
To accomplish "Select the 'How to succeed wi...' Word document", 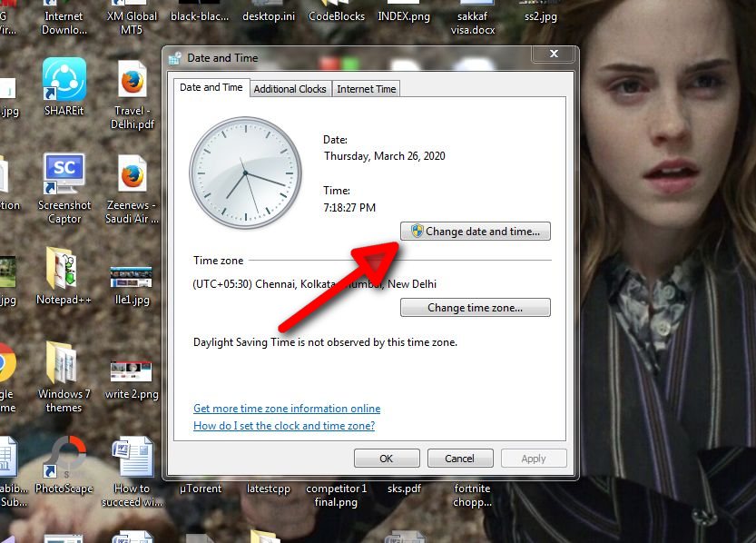I will tap(133, 457).
